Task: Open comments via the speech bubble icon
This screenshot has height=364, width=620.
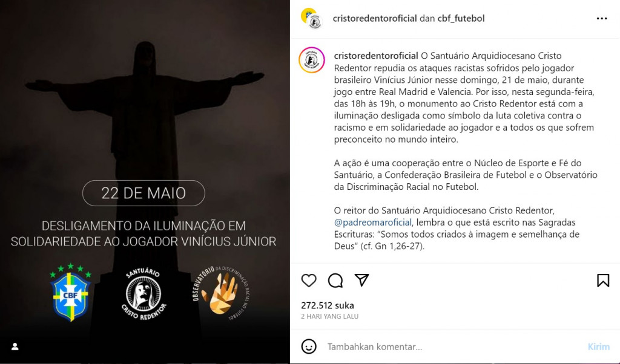Action: (x=335, y=281)
